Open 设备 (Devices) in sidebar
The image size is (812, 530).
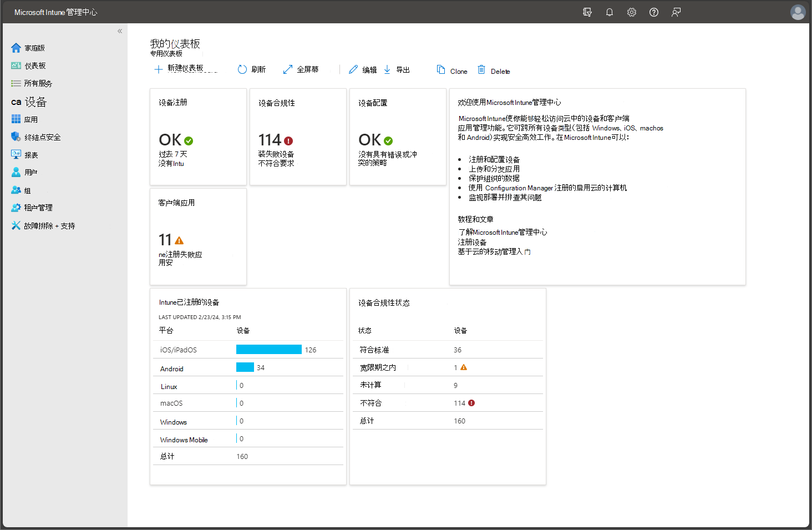pyautogui.click(x=35, y=102)
